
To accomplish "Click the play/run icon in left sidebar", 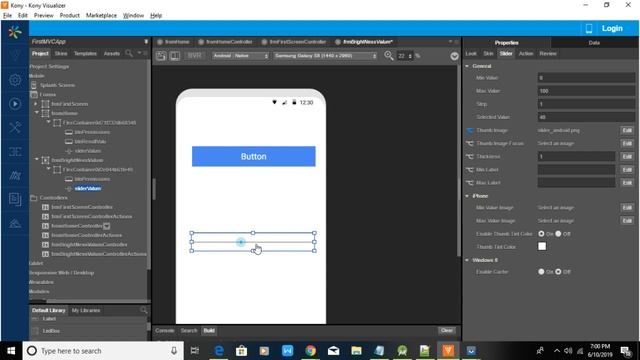I will tap(15, 104).
